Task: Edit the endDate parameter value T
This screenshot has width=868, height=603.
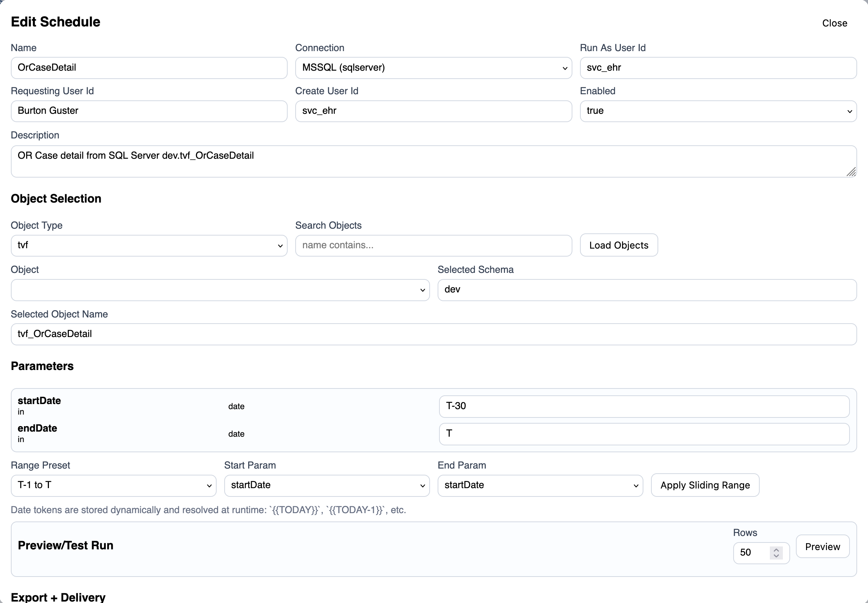Action: tap(644, 434)
